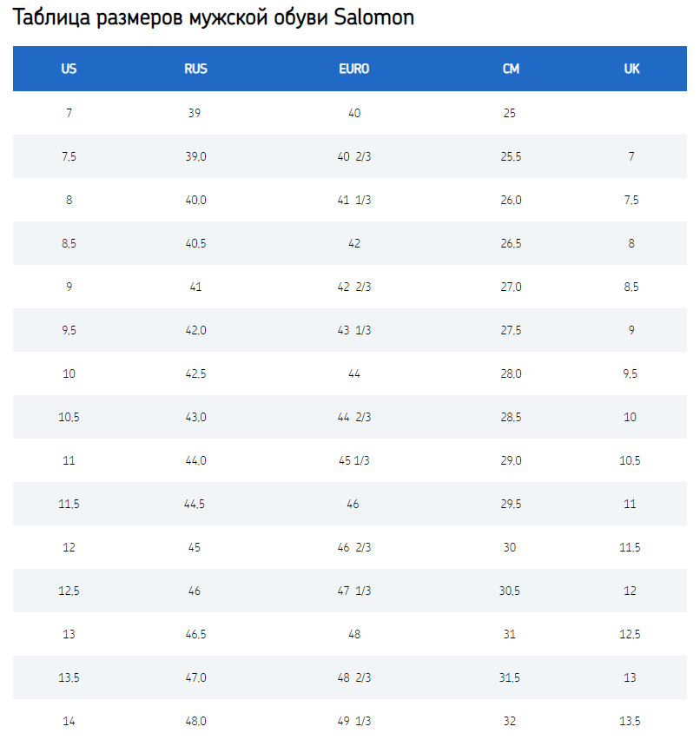Pick EURO size 42 2/3 in the table

click(x=353, y=287)
